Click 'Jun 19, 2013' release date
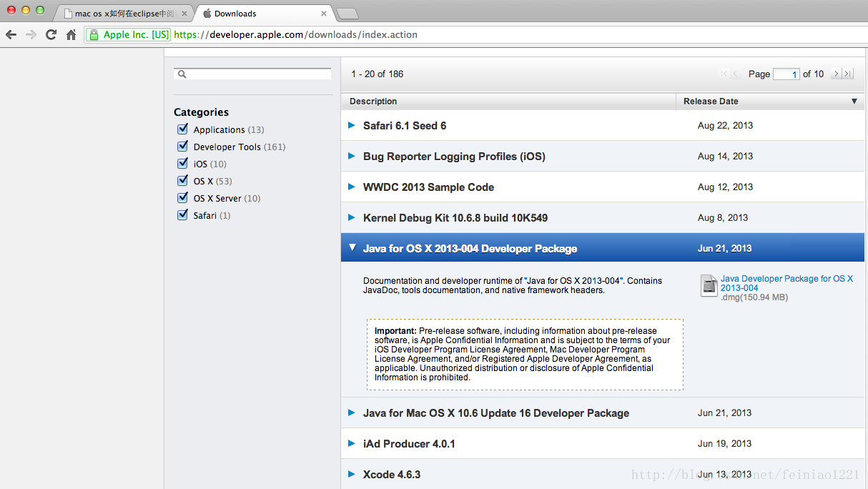Screen dimensions: 868x489 point(725,443)
